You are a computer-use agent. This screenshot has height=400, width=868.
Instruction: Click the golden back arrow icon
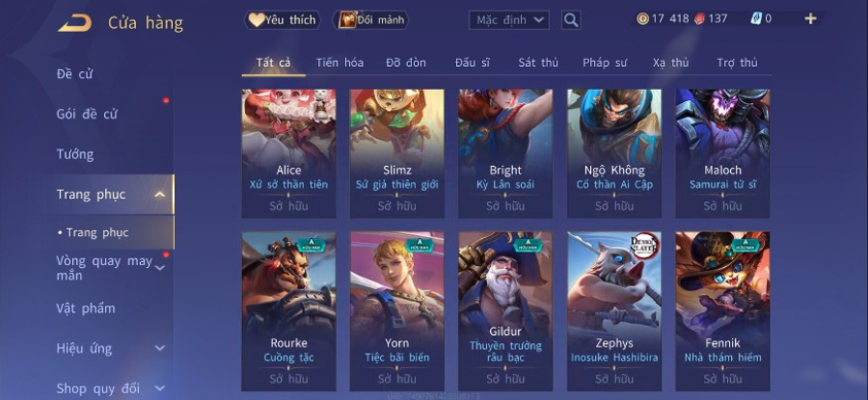[x=74, y=23]
